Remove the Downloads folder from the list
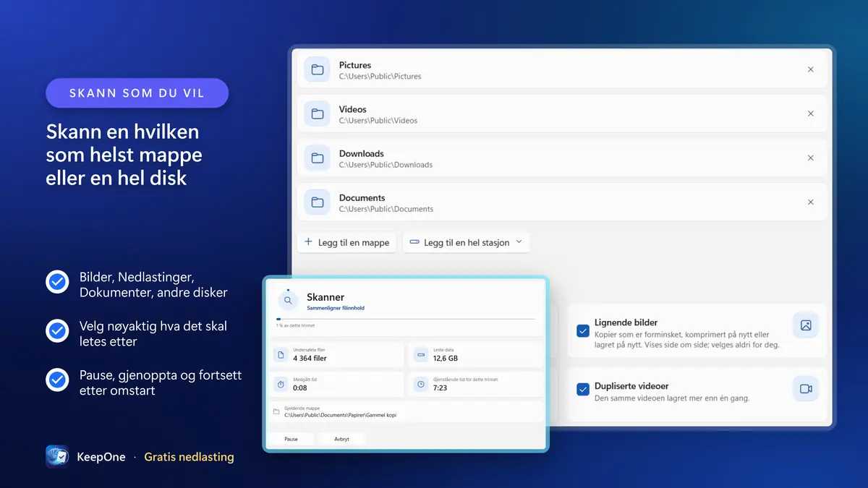 pos(811,158)
